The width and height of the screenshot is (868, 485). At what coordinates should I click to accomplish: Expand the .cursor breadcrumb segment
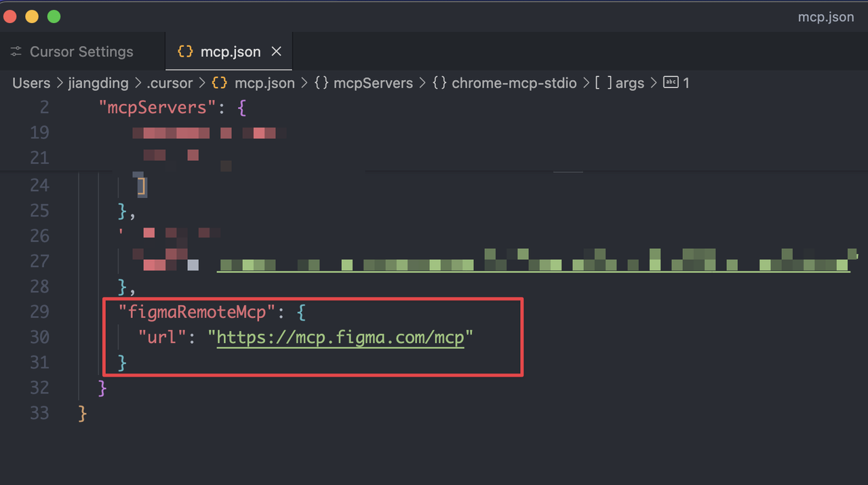169,83
